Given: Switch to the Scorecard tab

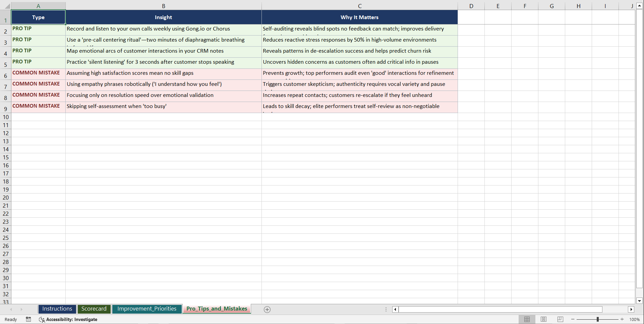Looking at the screenshot, I should pos(94,309).
